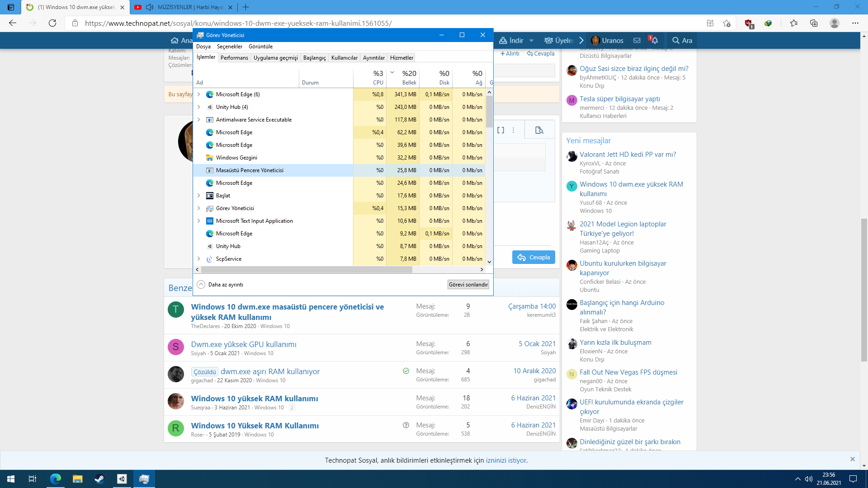Screen dimensions: 868x488
Task: Click the horizontal scrollbar in Task Manager
Action: pos(307,270)
